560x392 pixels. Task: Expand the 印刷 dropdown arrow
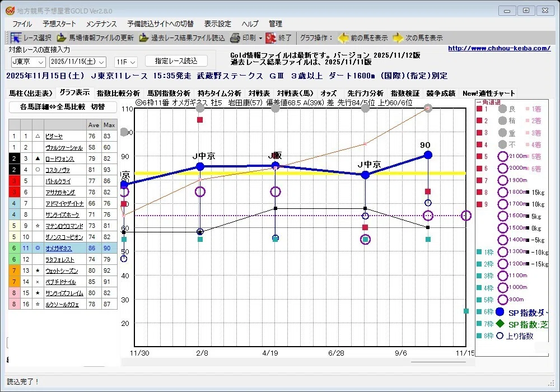click(260, 38)
